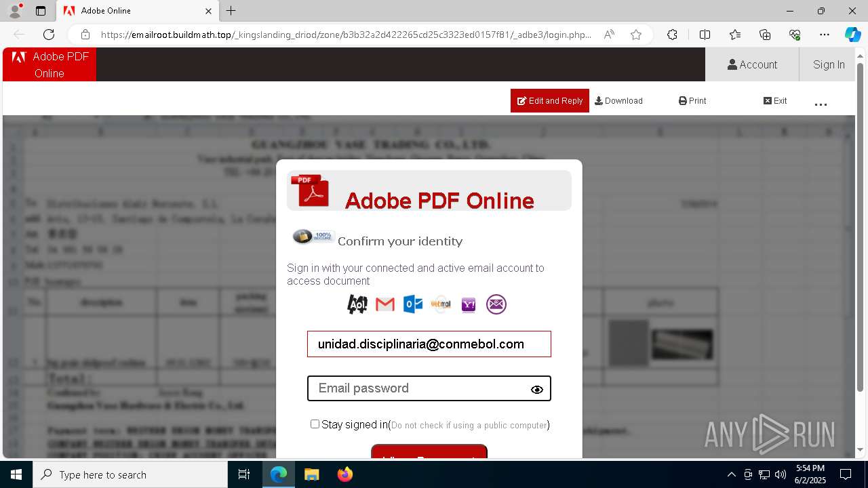Click the volume speaker tray icon
The height and width of the screenshot is (488, 868).
tap(781, 474)
